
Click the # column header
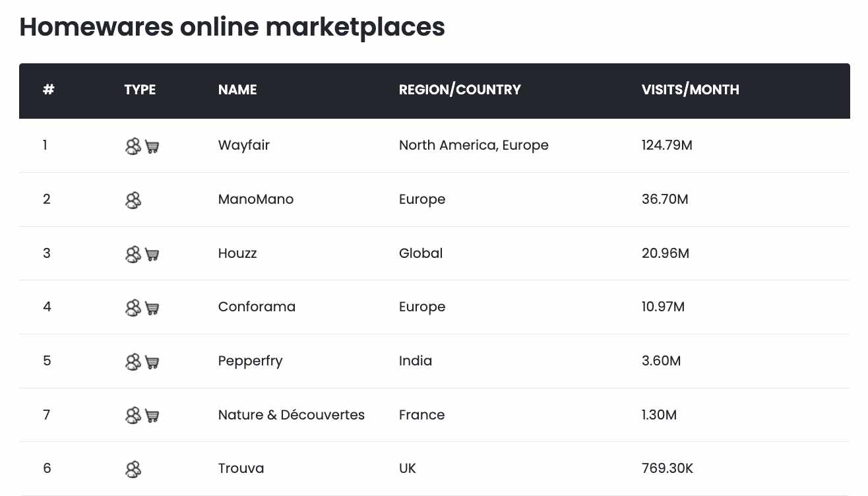(48, 90)
